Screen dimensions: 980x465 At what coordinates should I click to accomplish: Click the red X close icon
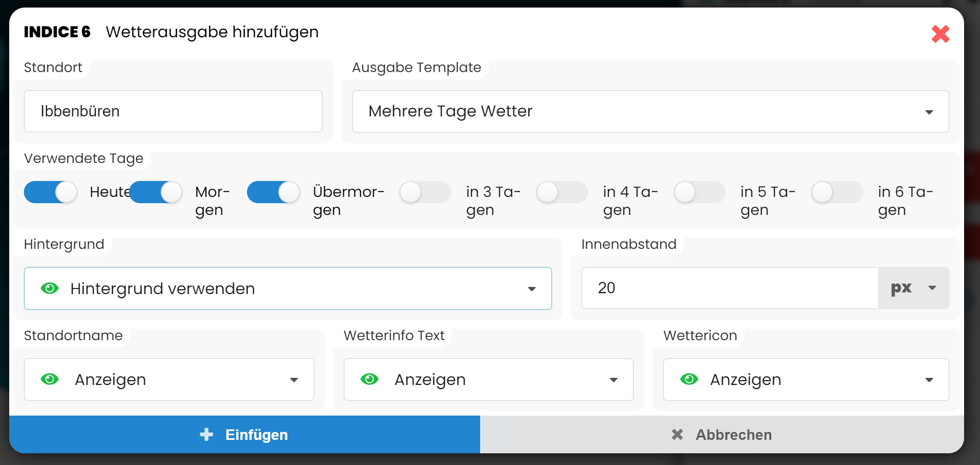tap(940, 34)
